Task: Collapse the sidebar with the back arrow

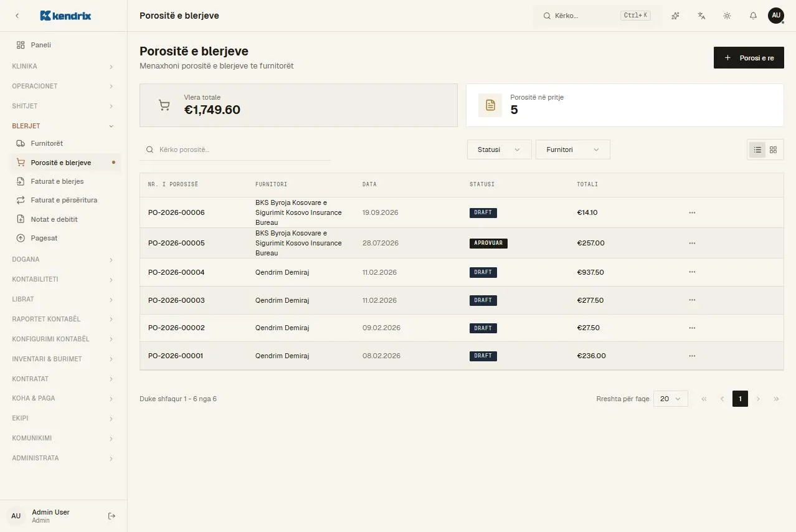Action: coord(17,16)
